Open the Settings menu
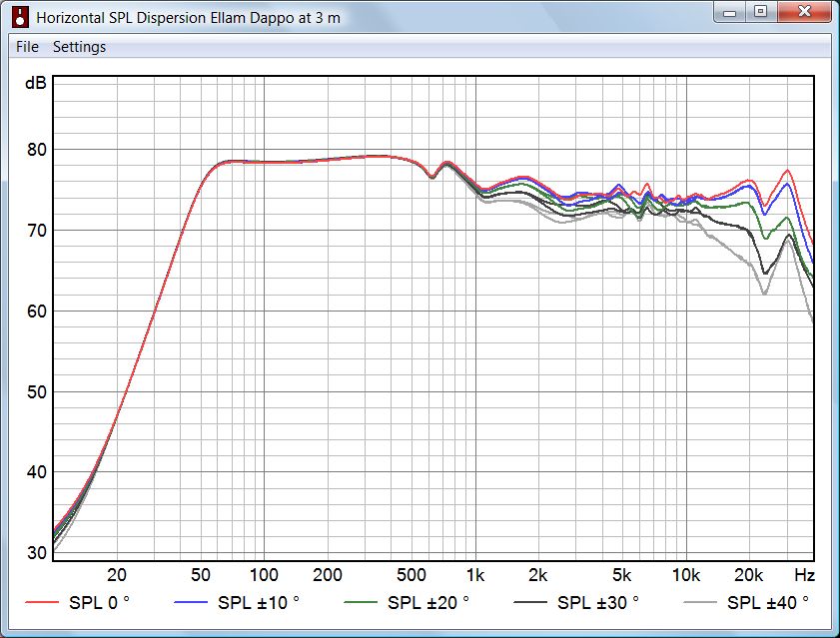This screenshot has width=840, height=638. [x=79, y=47]
